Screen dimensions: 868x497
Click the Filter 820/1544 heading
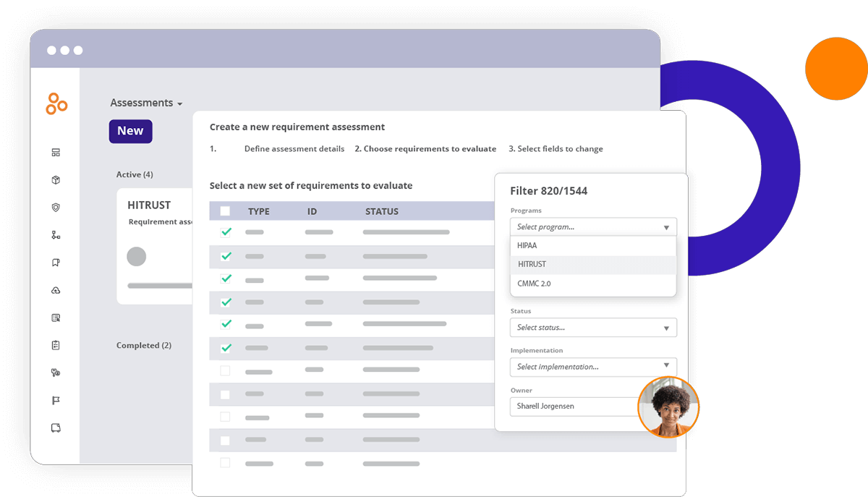click(x=549, y=191)
